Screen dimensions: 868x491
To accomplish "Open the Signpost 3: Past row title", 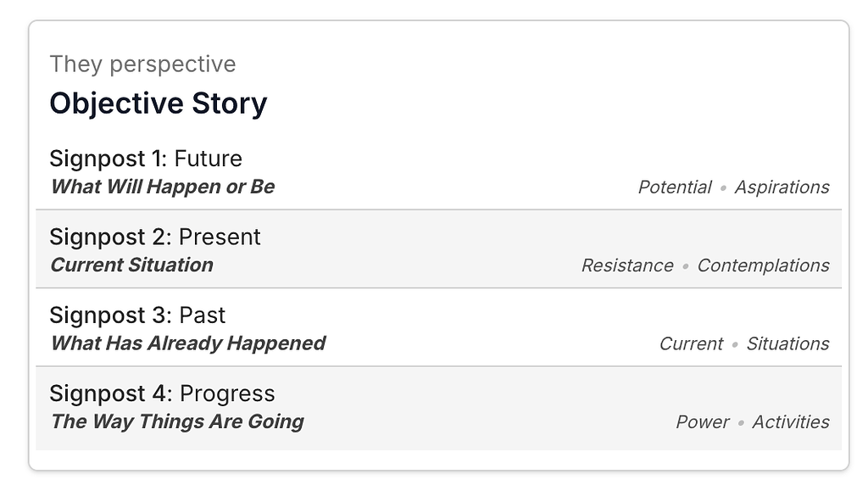I will pyautogui.click(x=137, y=315).
